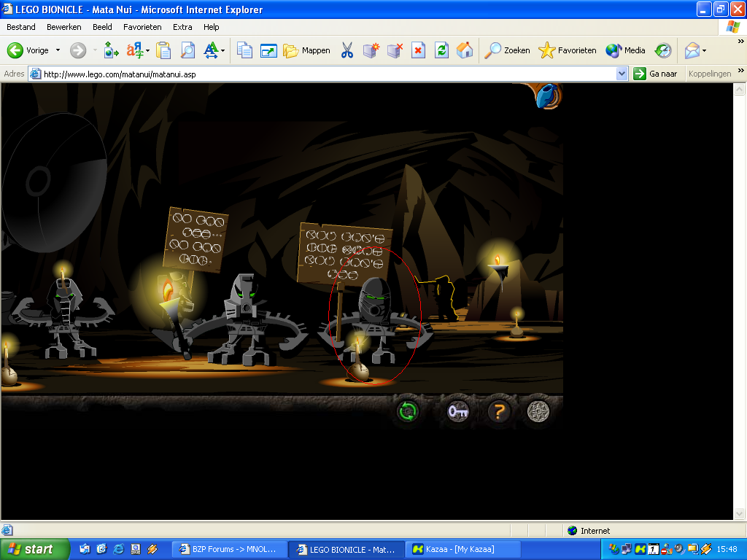Viewport: 747px width, 560px height.
Task: Click the orange question mark icon
Action: [498, 411]
